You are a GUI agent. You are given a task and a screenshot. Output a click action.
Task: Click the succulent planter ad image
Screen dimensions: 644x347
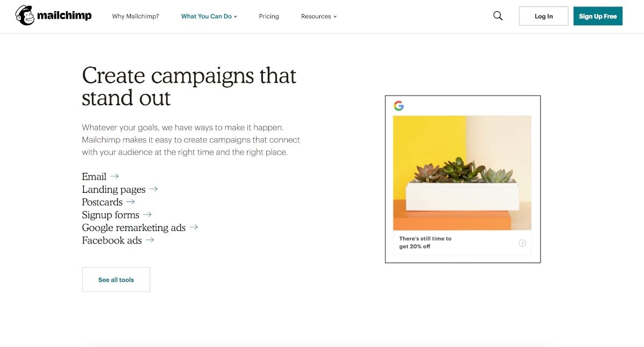tap(462, 173)
